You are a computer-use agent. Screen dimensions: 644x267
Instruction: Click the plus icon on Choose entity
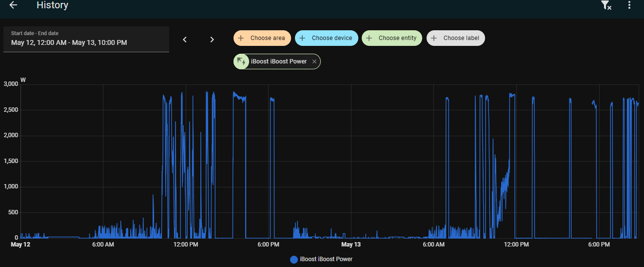pyautogui.click(x=369, y=38)
